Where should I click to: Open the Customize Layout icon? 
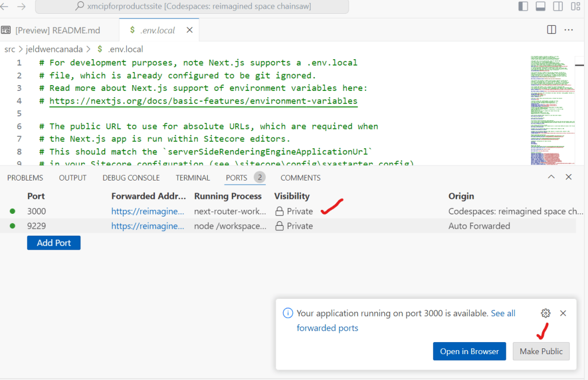[575, 6]
